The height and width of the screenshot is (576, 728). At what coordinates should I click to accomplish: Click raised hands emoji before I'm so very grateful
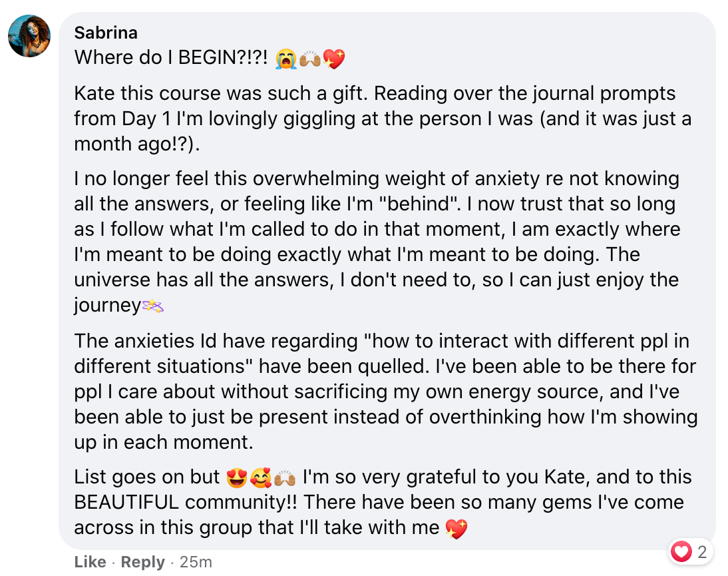coord(285,478)
